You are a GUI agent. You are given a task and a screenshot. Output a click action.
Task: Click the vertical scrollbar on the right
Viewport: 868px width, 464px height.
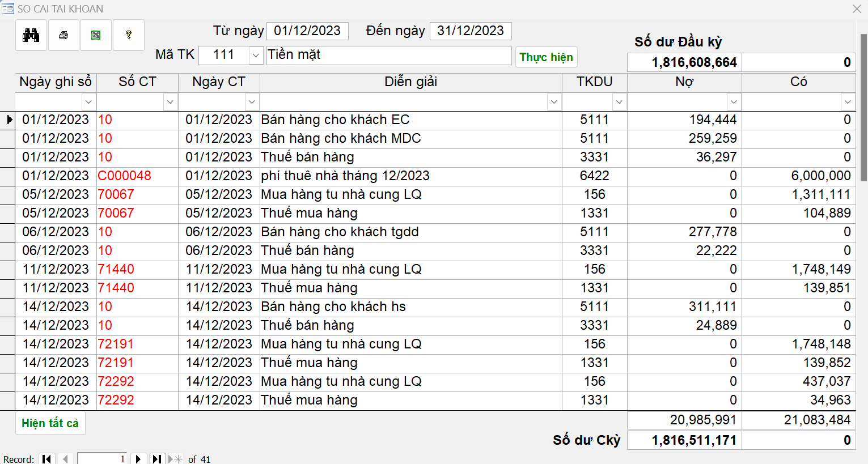[x=863, y=108]
